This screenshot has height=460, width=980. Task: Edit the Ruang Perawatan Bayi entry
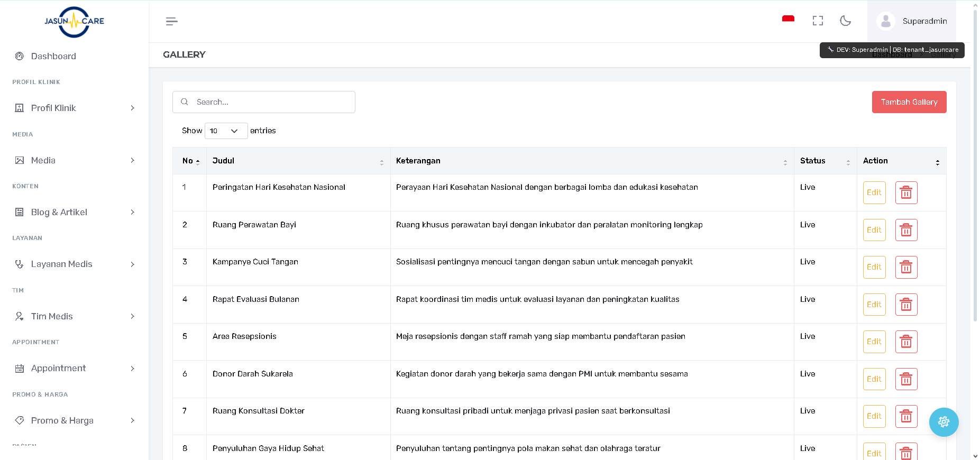[874, 231]
